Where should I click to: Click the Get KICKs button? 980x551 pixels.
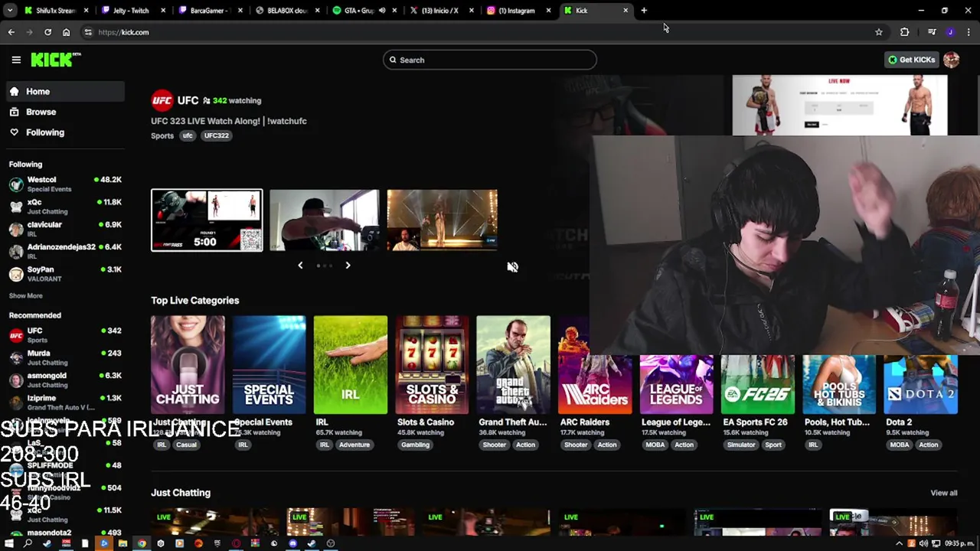point(911,60)
